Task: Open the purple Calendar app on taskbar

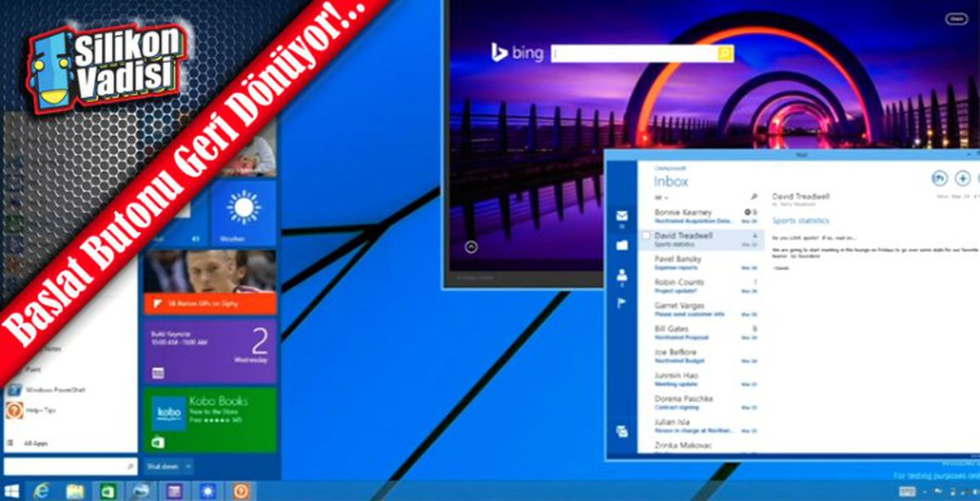Action: click(173, 490)
